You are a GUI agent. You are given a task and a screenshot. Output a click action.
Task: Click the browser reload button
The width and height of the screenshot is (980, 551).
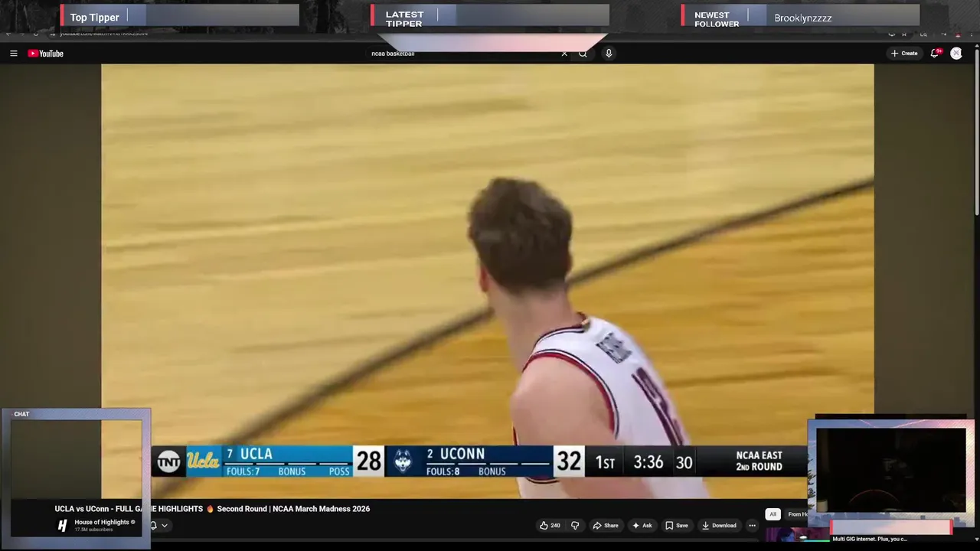(x=35, y=34)
